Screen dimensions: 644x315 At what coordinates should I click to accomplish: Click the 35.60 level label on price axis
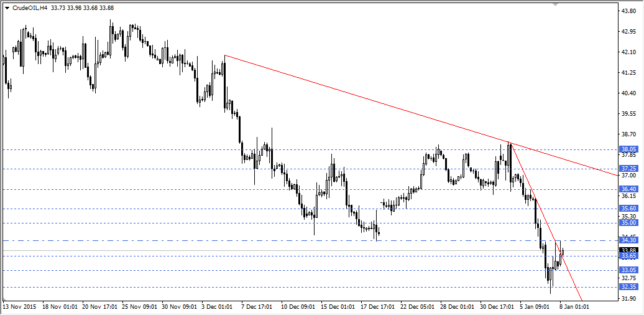point(628,209)
